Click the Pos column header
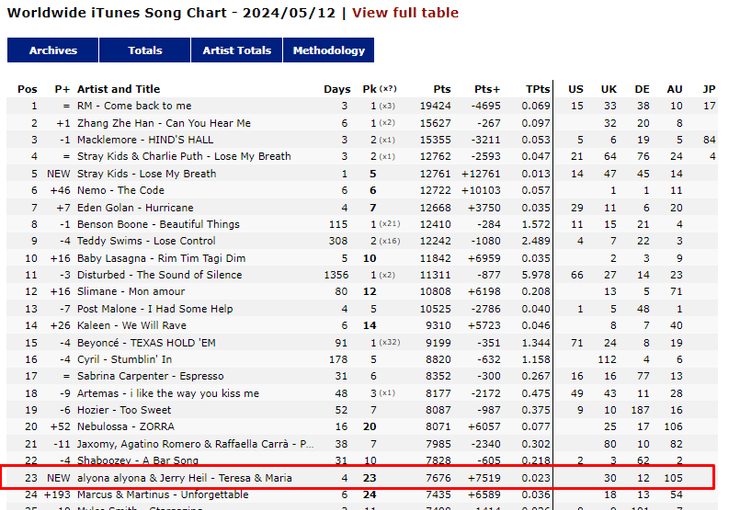Screen dimensions: 740x510 [x=27, y=89]
